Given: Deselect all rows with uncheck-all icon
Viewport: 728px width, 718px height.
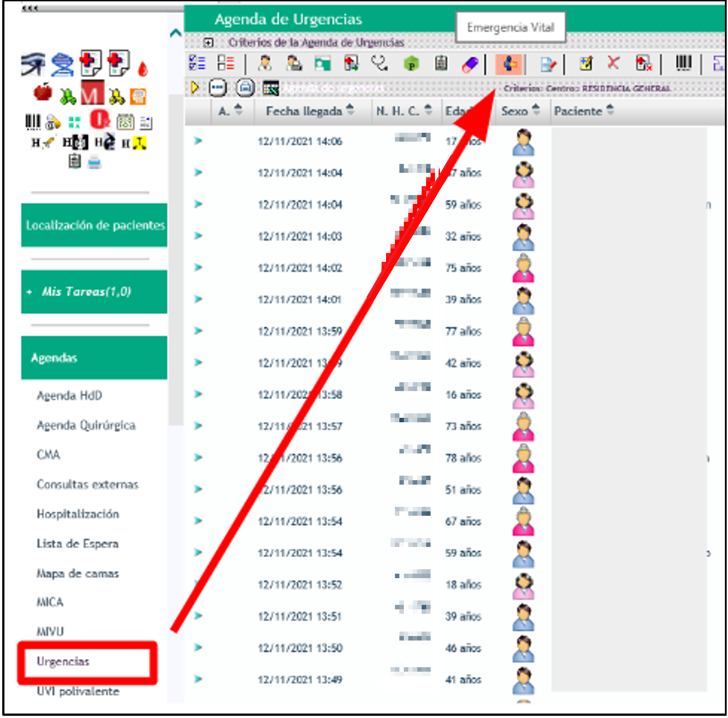Looking at the screenshot, I should [226, 63].
